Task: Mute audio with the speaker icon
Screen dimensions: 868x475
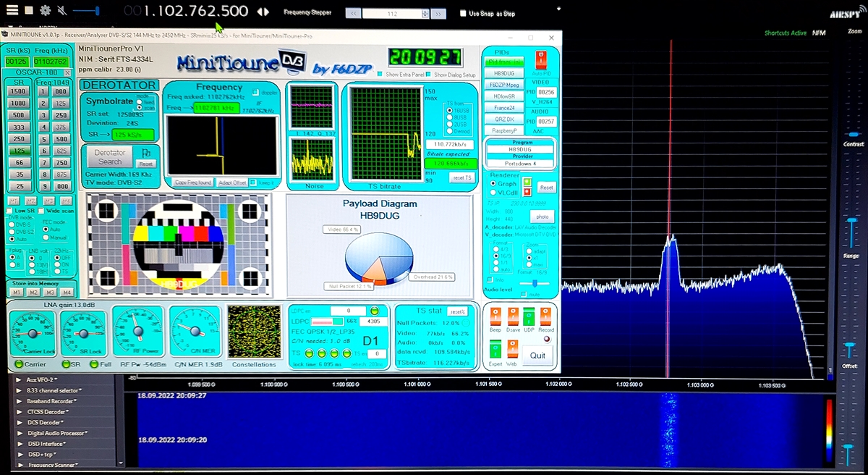Action: (62, 11)
